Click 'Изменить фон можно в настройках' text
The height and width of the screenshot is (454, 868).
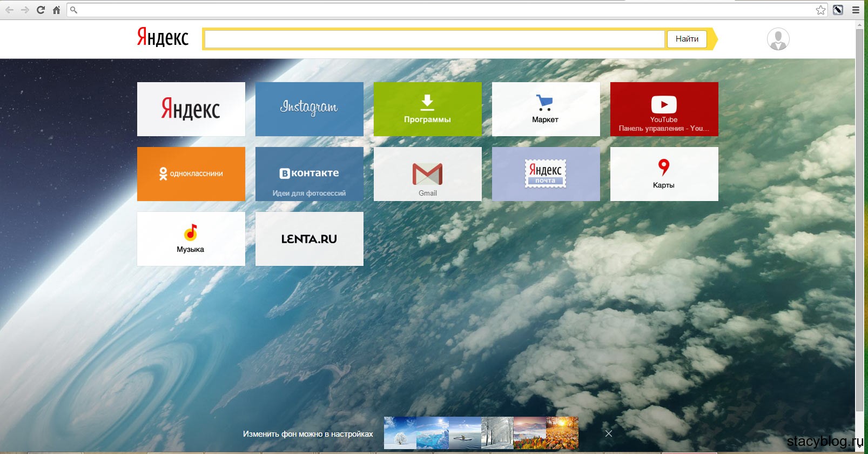[308, 434]
